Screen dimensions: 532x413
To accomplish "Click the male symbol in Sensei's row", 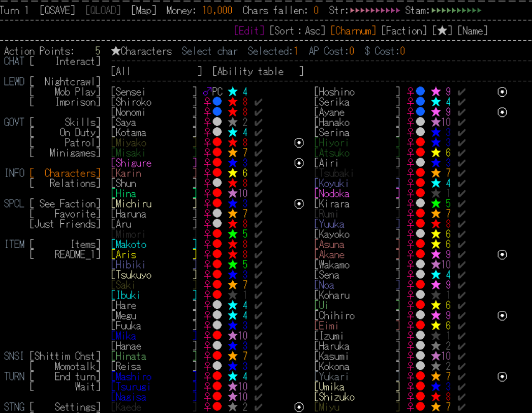I will pyautogui.click(x=207, y=92).
